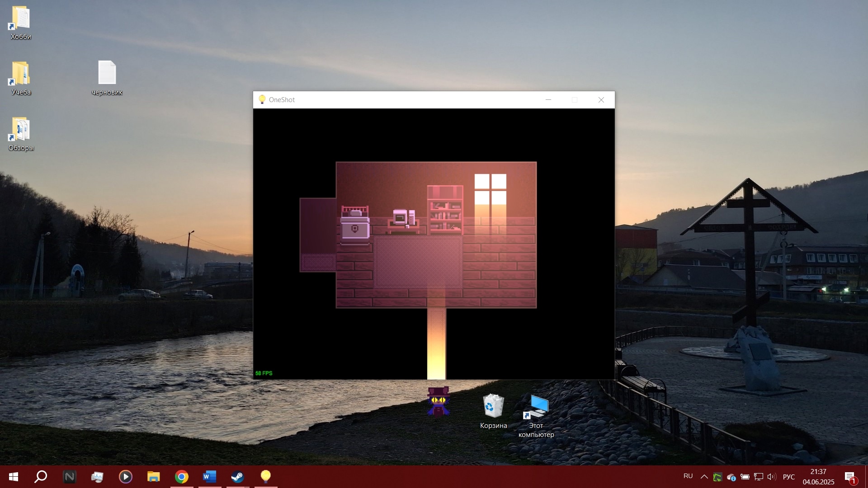Open the monitor graph utility in taskbar
The height and width of the screenshot is (488, 868).
click(x=97, y=477)
